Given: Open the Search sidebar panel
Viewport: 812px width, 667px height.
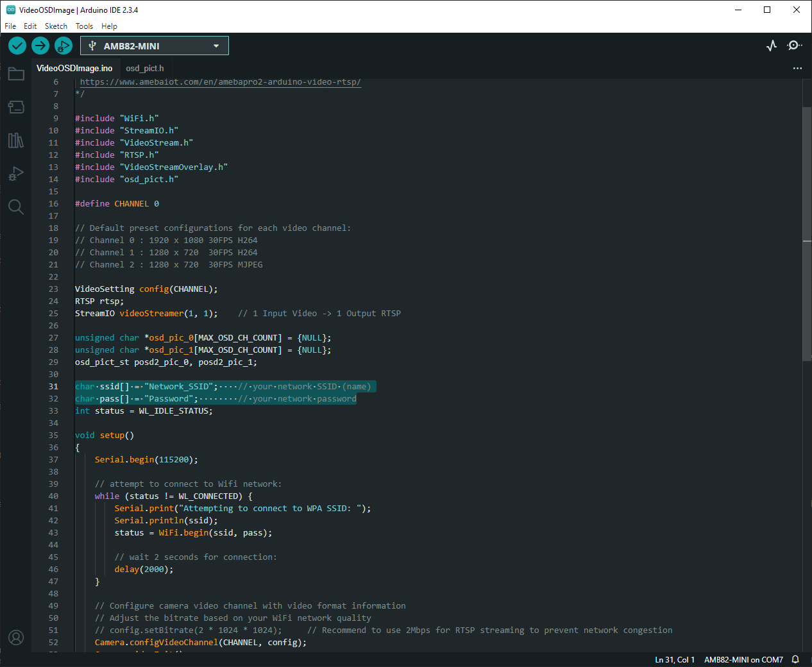Looking at the screenshot, I should [16, 207].
